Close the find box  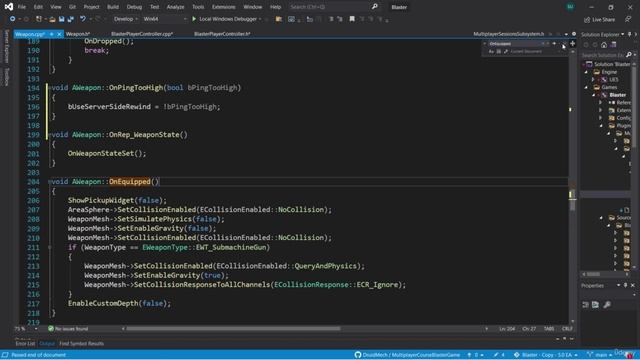coord(564,44)
